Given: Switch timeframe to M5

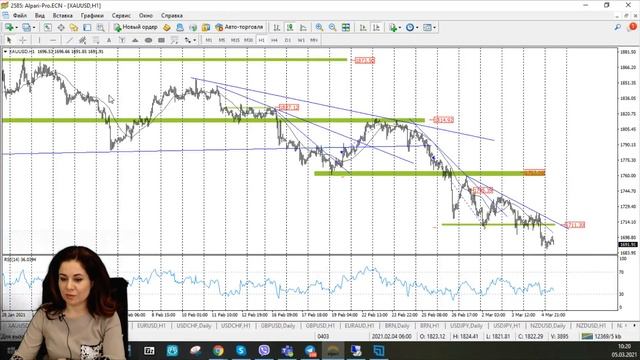Looking at the screenshot, I should click(222, 40).
